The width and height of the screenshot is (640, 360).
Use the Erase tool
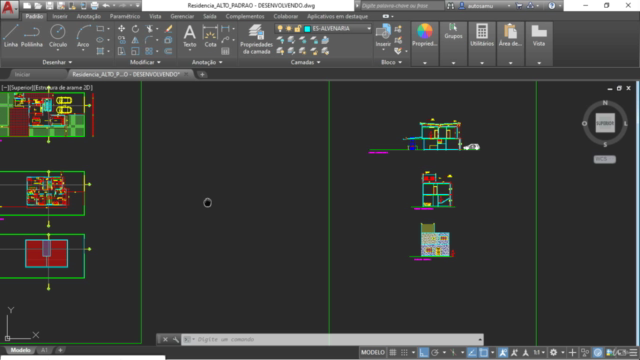click(x=168, y=29)
